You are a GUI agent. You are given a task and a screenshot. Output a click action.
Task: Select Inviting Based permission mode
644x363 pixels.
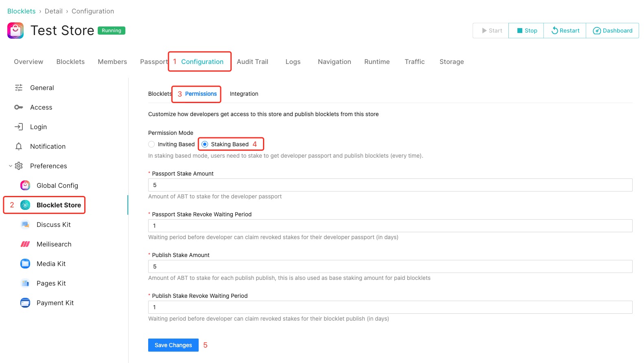pyautogui.click(x=151, y=144)
